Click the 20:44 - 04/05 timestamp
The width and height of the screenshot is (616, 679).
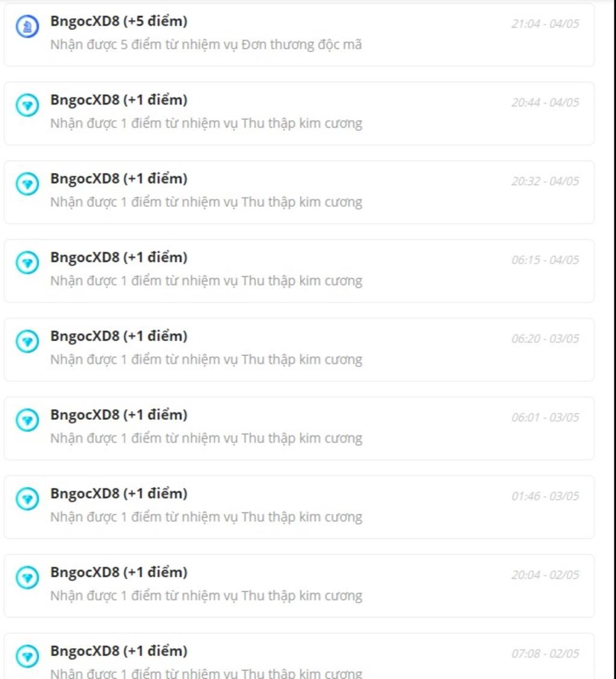tap(545, 103)
